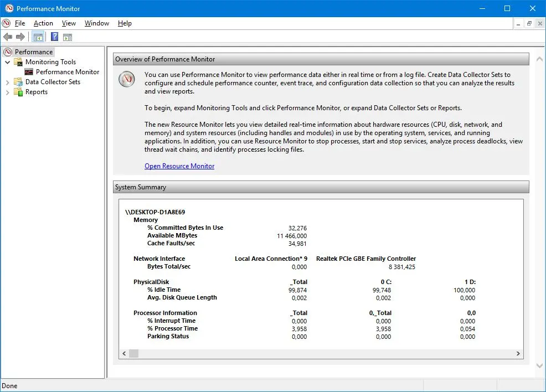Open the Action menu
Viewport: 546px width, 392px height.
point(43,23)
